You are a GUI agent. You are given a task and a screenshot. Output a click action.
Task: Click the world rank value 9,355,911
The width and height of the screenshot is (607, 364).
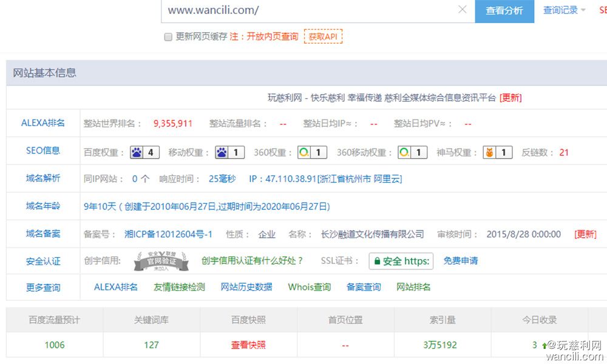click(x=172, y=123)
